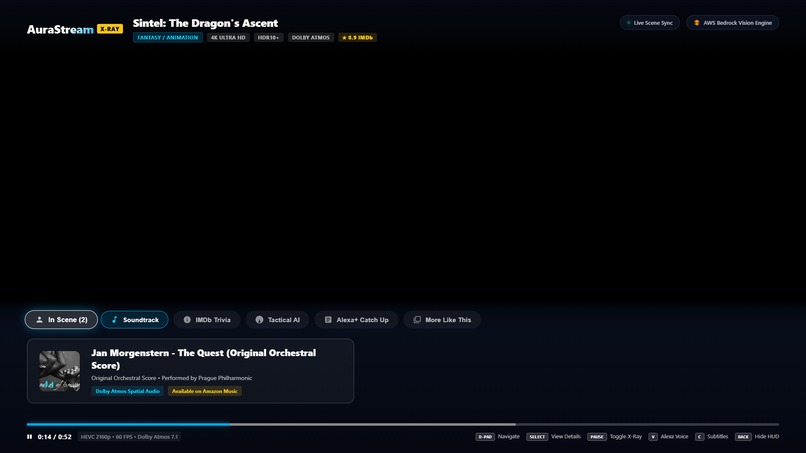
Task: Switch to the Soundtrack tab
Action: (135, 320)
